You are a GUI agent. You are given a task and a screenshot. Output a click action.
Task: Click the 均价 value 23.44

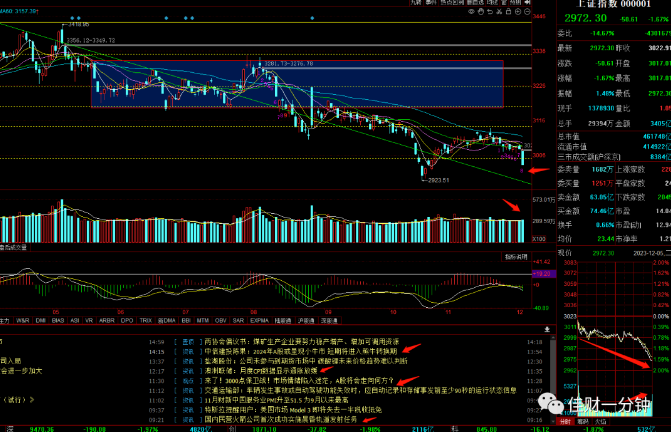click(x=606, y=239)
